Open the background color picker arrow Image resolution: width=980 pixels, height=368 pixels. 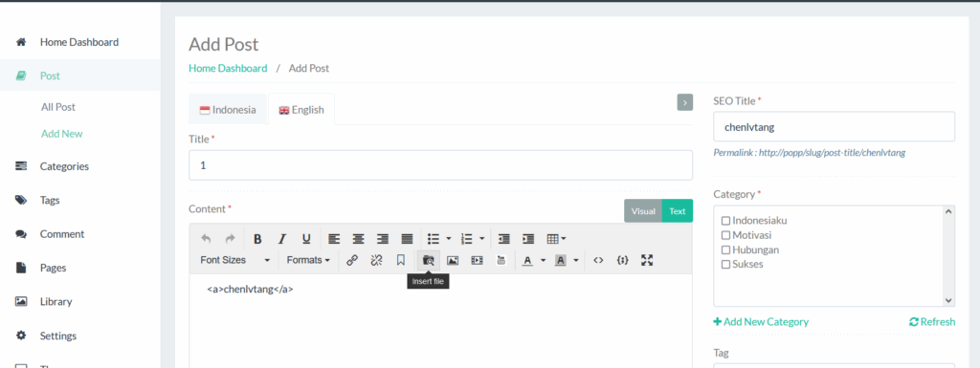575,260
